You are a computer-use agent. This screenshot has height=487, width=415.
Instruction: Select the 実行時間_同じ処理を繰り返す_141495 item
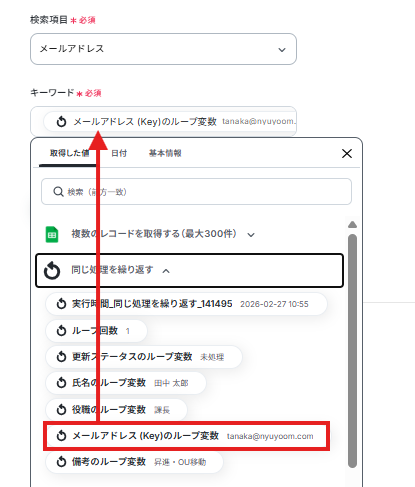[x=186, y=304]
